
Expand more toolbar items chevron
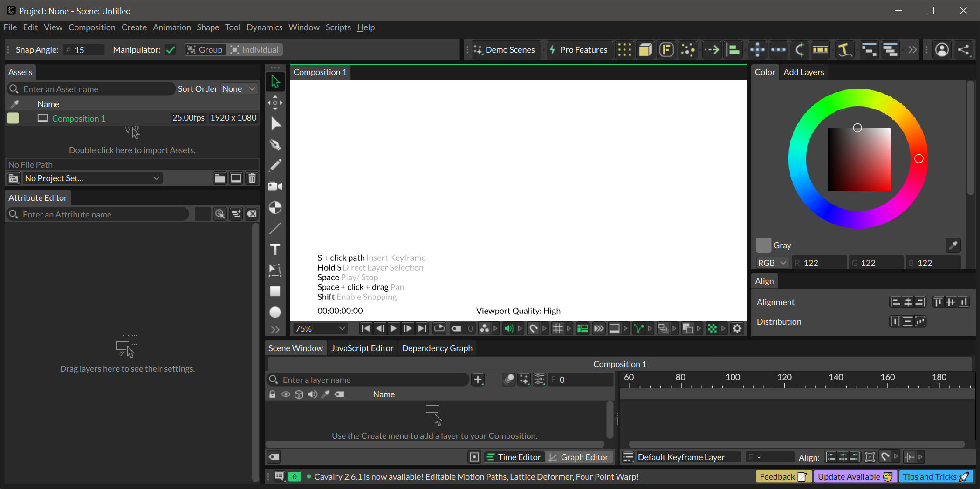pyautogui.click(x=912, y=49)
